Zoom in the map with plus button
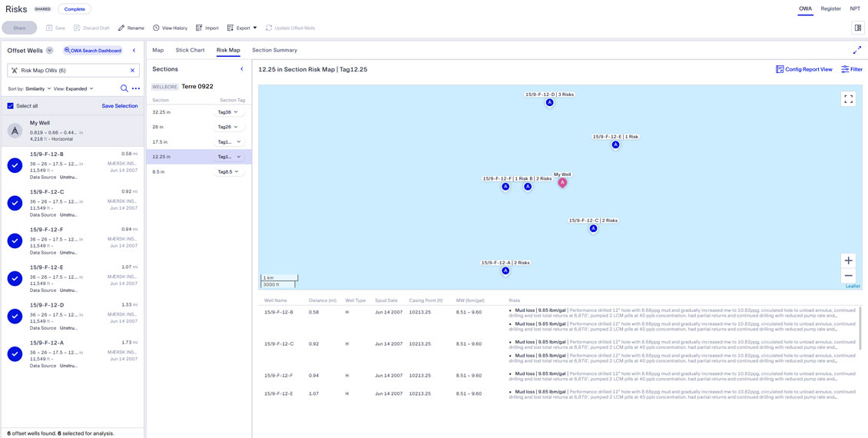Image resolution: width=868 pixels, height=438 pixels. pos(848,260)
